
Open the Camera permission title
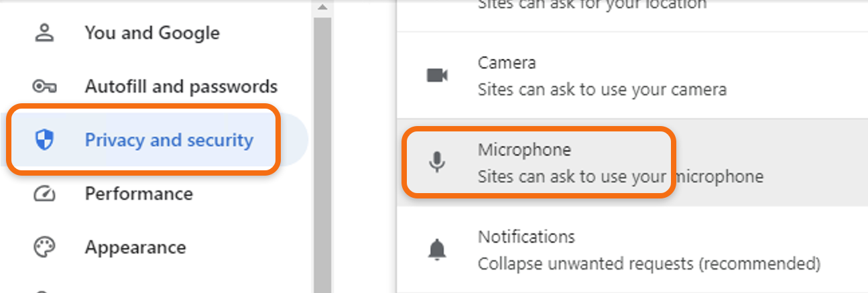(x=507, y=63)
